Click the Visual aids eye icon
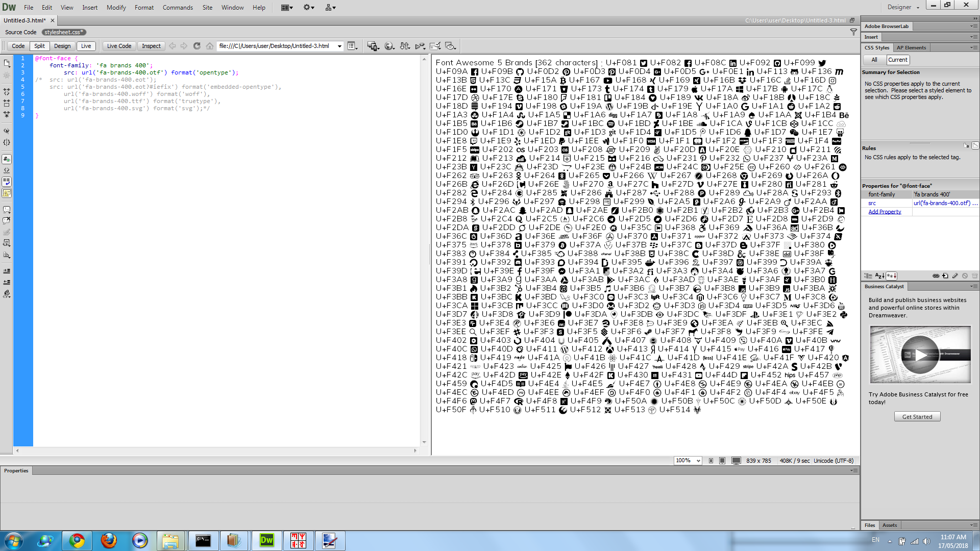Screen dimensions: 980x551 450,46
